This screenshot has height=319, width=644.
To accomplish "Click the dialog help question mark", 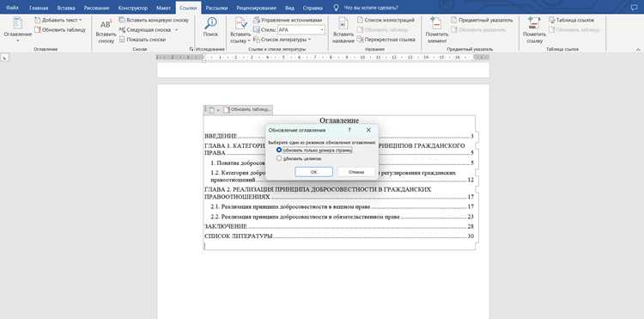I will (x=349, y=130).
